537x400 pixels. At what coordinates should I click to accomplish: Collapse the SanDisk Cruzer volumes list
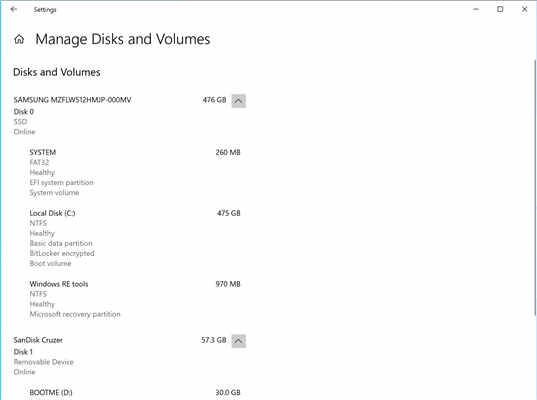point(238,341)
